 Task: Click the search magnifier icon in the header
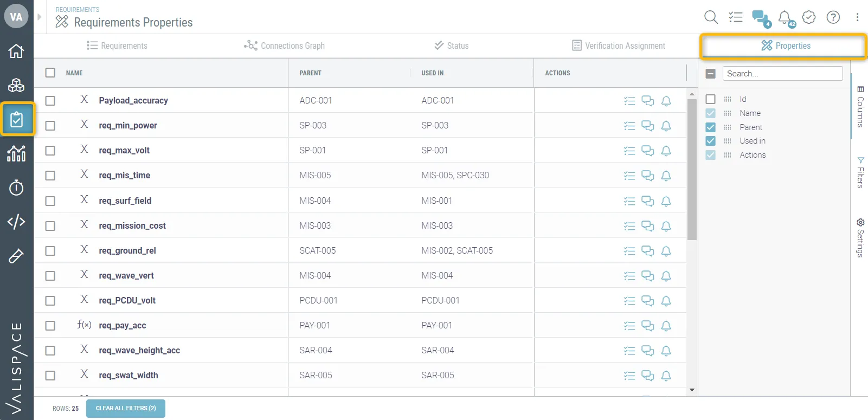click(711, 17)
